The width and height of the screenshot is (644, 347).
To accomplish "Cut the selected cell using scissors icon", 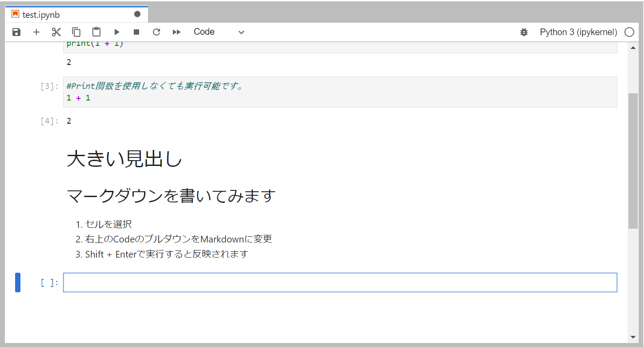I will (x=56, y=32).
